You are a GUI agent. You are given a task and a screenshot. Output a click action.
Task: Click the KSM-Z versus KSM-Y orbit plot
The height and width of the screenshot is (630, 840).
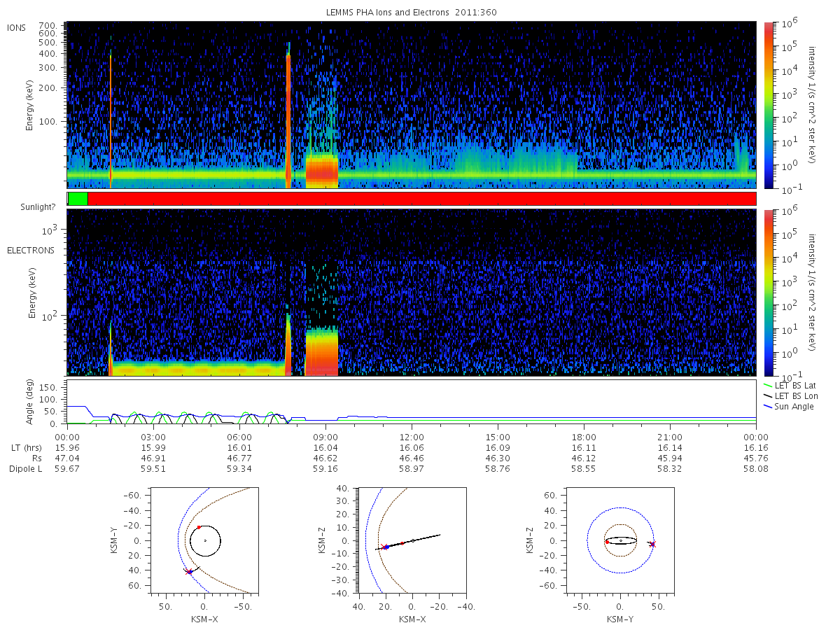click(x=621, y=541)
